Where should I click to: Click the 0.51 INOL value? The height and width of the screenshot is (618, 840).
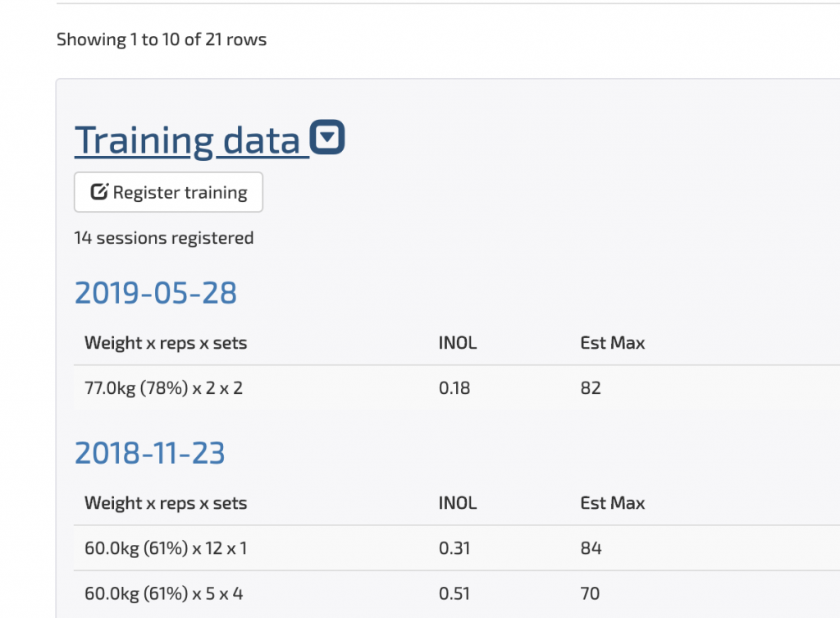454,594
